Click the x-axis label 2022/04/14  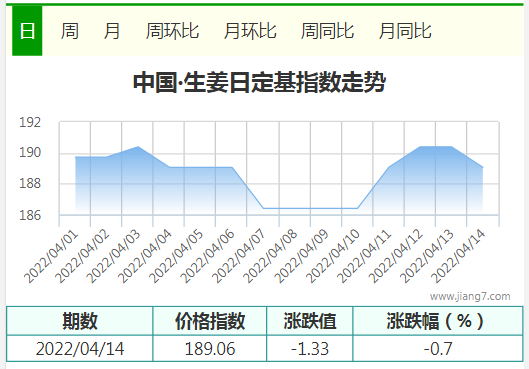click(x=458, y=257)
